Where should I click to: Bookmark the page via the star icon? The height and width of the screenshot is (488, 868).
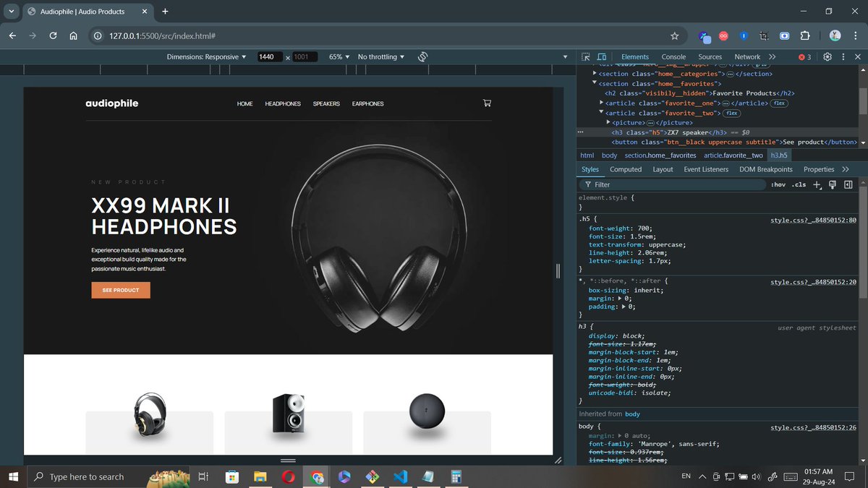(x=674, y=35)
